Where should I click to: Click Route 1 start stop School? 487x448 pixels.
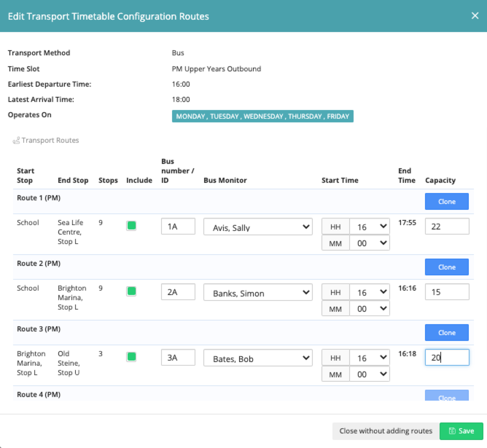pos(28,223)
